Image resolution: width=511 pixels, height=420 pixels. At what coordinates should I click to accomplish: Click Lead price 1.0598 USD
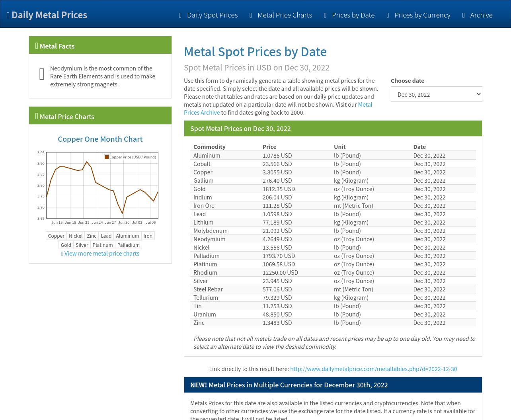[277, 214]
